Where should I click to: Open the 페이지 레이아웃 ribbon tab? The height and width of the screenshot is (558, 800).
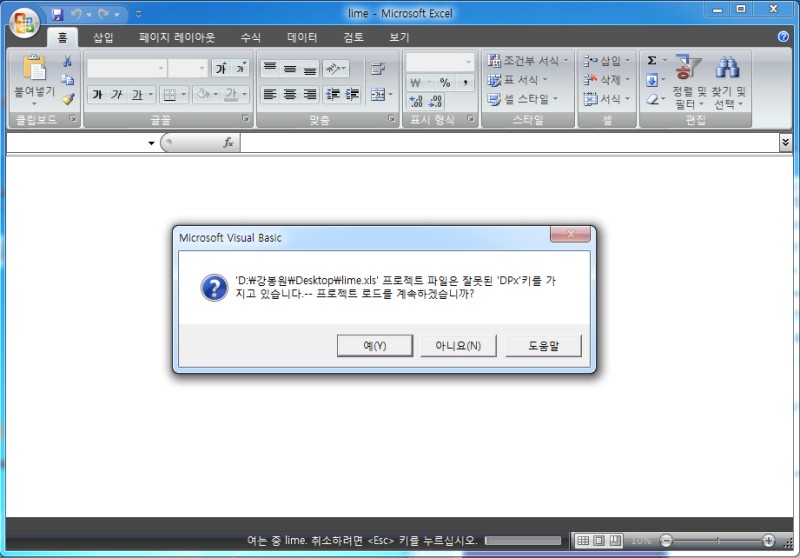177,37
